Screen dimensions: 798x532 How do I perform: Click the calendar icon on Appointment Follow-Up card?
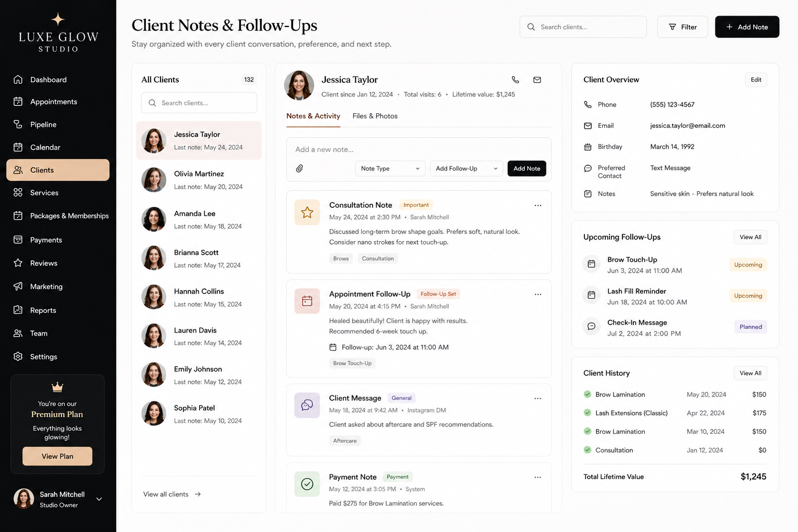point(307,301)
